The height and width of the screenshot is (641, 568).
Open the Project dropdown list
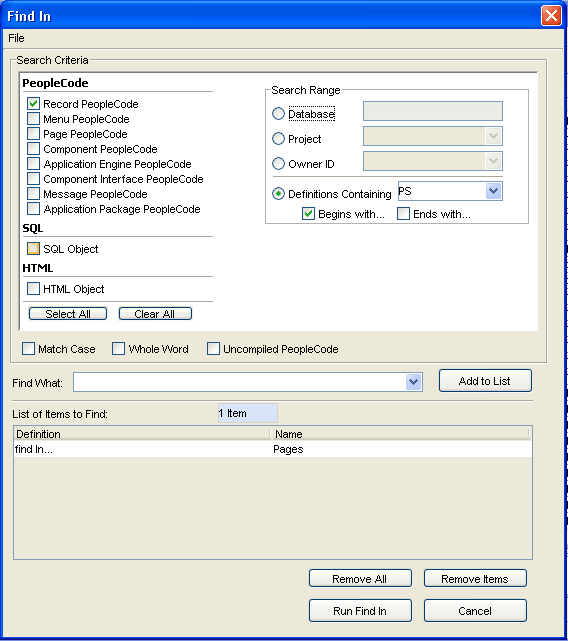click(x=494, y=136)
